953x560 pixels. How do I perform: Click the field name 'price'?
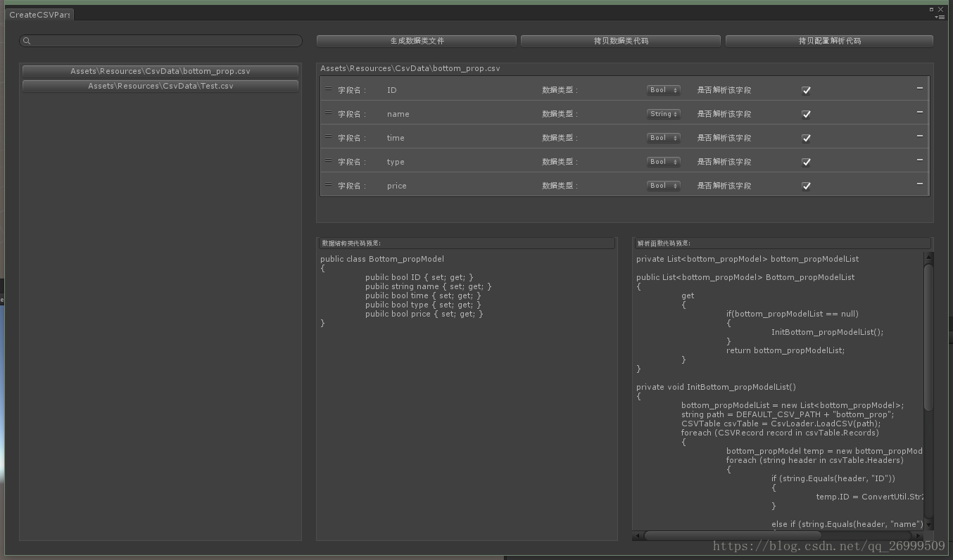(397, 186)
